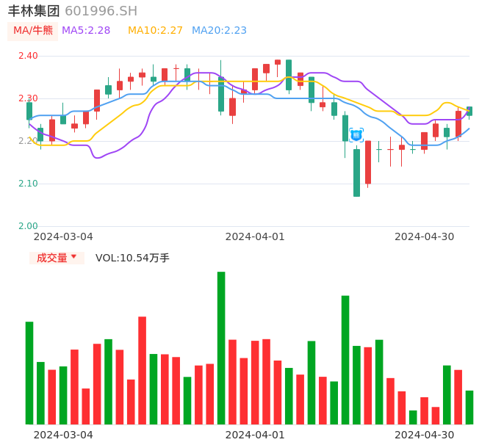Click the VOL:10.54万手 volume readout
This screenshot has height=445, width=504.
tap(132, 258)
